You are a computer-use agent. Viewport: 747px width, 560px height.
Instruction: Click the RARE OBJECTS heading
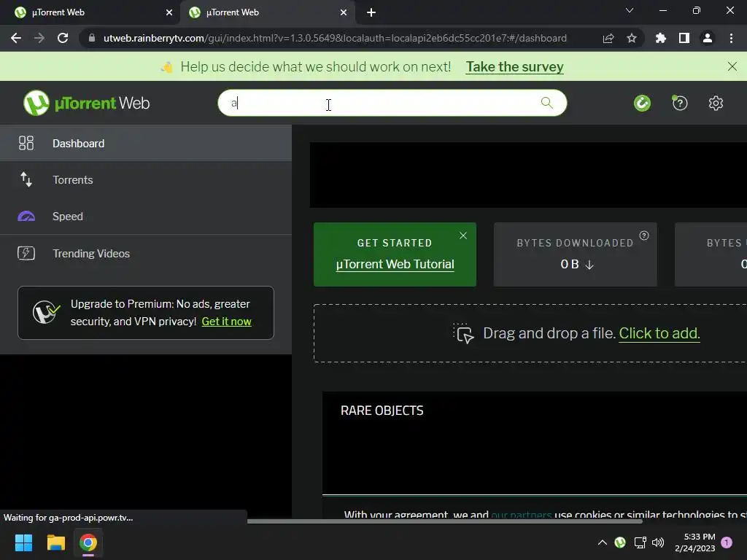[x=382, y=411]
